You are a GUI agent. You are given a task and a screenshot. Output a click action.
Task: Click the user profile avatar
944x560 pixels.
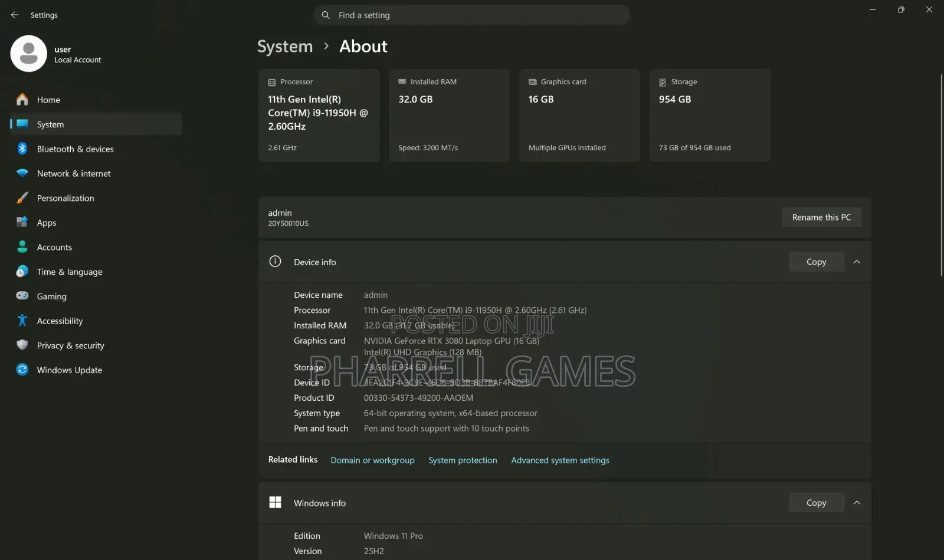28,54
